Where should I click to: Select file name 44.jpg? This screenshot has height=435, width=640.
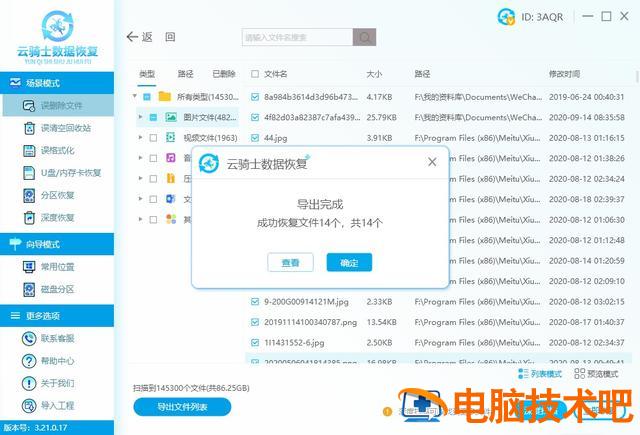276,138
